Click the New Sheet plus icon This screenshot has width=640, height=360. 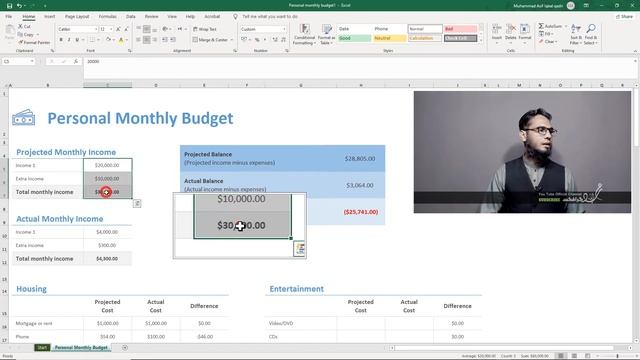[125, 348]
